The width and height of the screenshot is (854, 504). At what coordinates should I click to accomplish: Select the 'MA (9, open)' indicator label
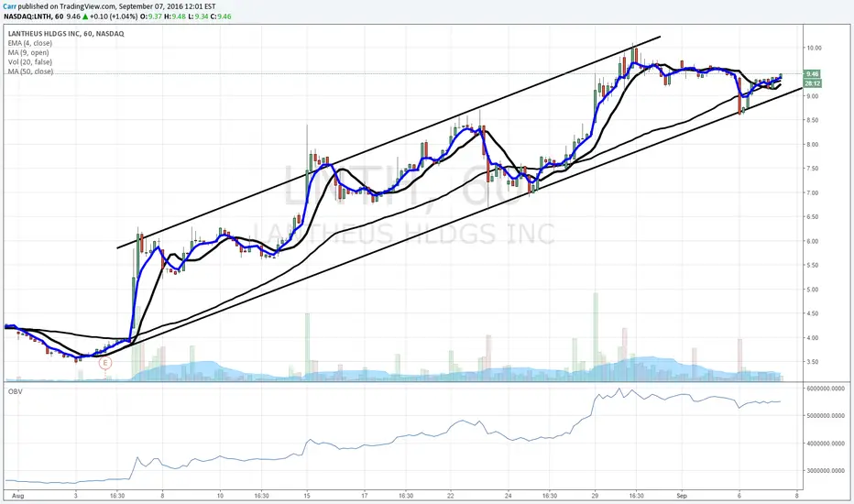[x=28, y=53]
